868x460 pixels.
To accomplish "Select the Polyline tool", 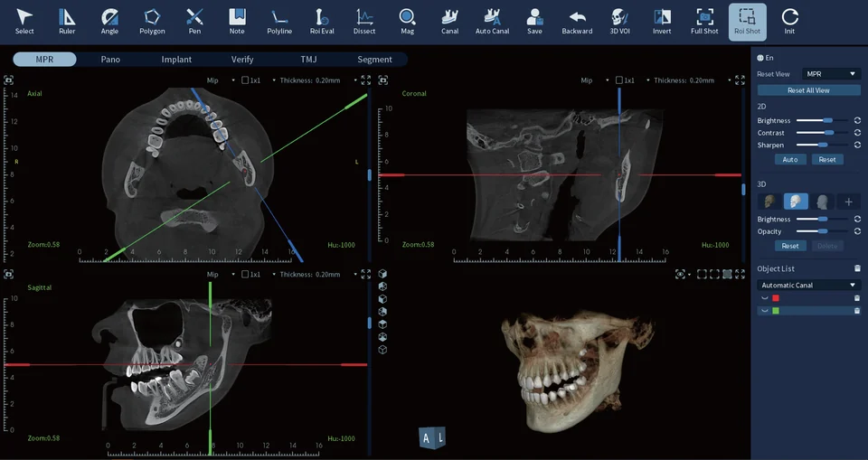I will pos(279,23).
